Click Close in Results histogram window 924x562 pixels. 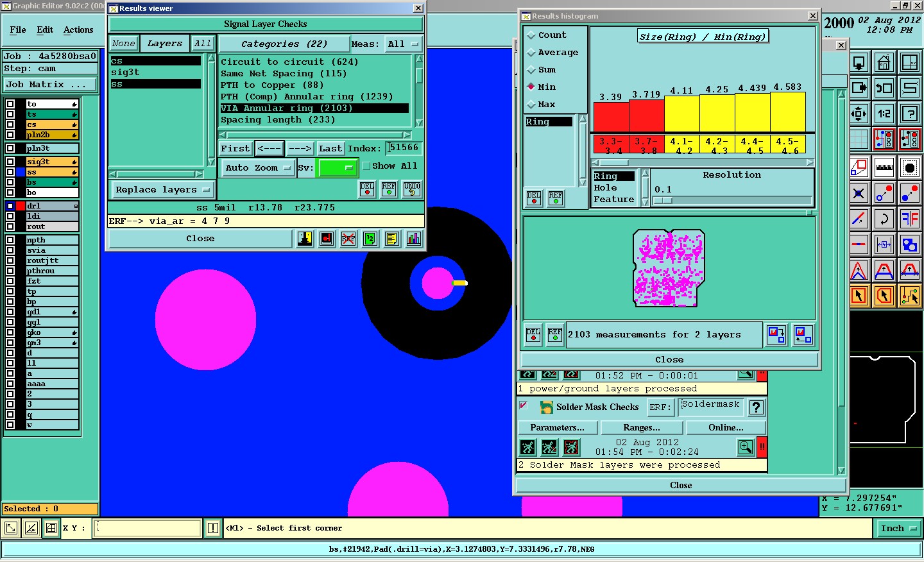[x=669, y=360]
